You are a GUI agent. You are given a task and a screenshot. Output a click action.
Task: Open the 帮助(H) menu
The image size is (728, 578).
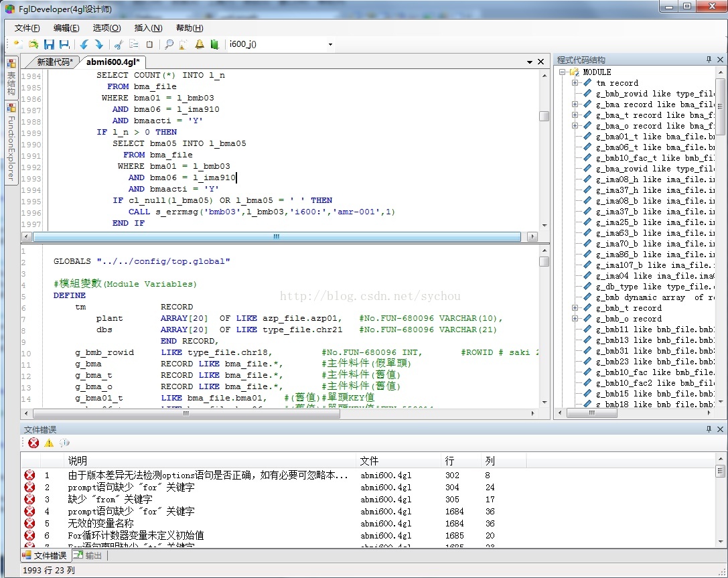190,28
